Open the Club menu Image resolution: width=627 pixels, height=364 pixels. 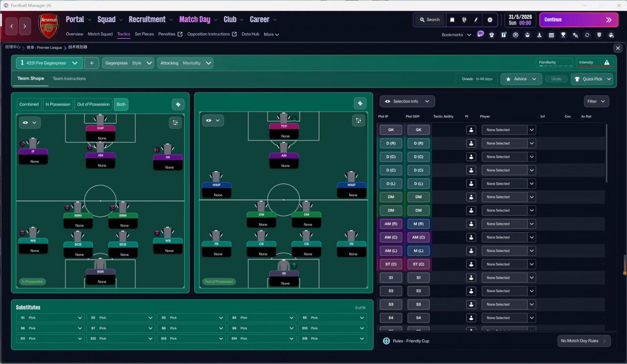[x=234, y=20]
